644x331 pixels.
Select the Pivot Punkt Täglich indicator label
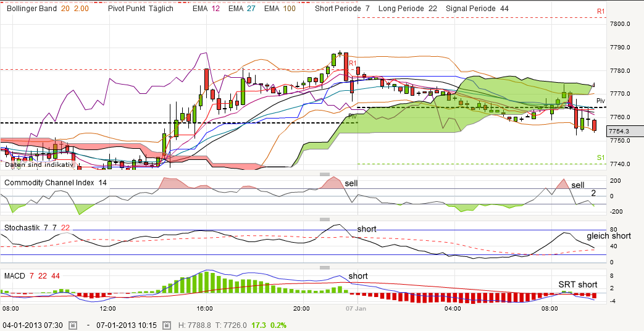pyautogui.click(x=141, y=8)
